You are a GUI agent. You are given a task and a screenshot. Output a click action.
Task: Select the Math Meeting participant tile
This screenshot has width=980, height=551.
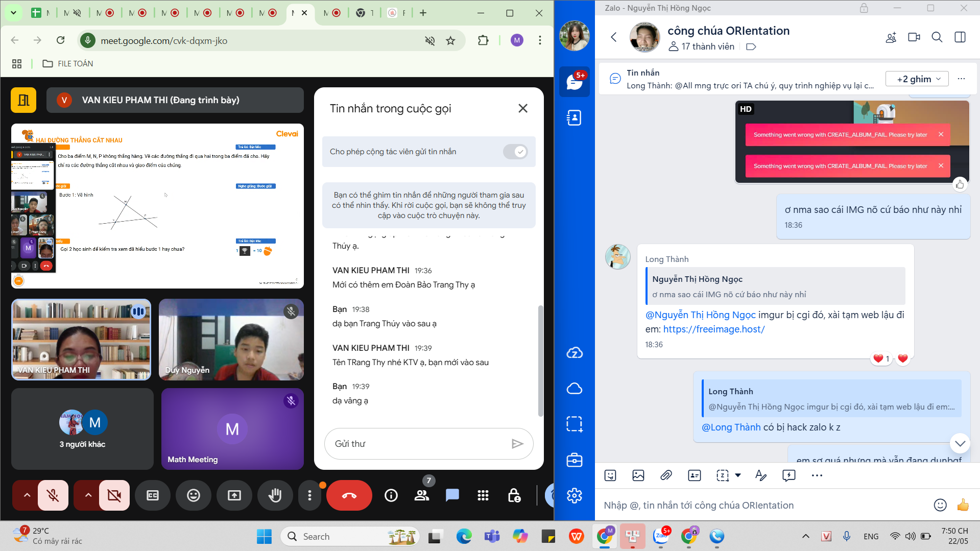[x=232, y=429]
